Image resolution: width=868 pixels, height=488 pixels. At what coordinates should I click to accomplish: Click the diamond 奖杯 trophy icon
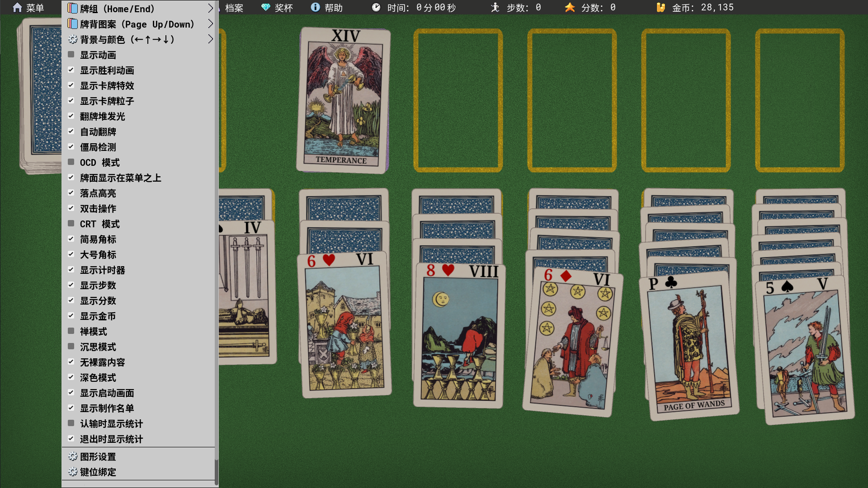266,8
